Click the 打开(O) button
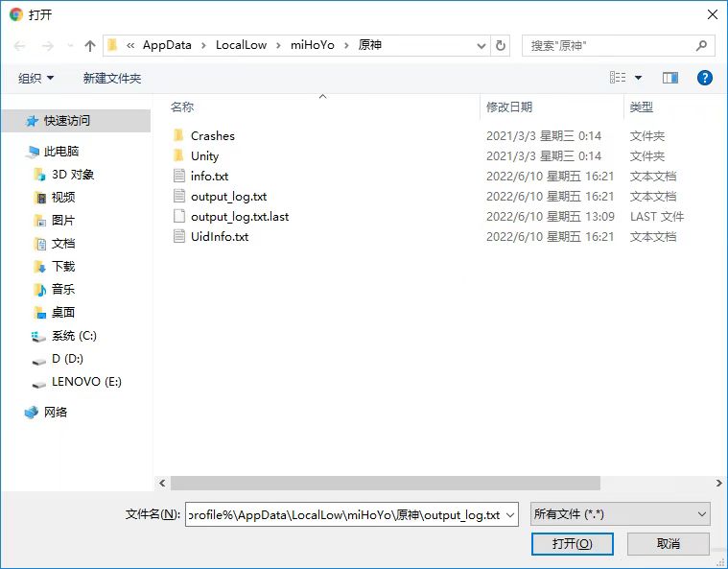The image size is (728, 569). tap(572, 543)
